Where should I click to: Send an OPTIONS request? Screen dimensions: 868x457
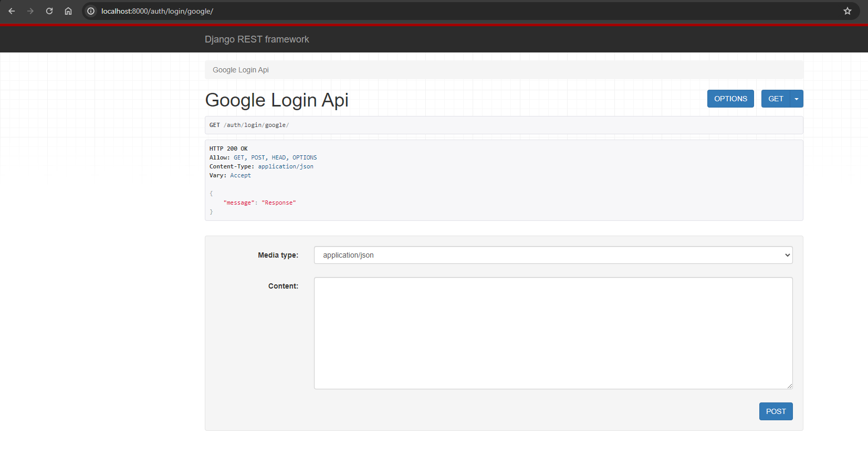pos(730,99)
